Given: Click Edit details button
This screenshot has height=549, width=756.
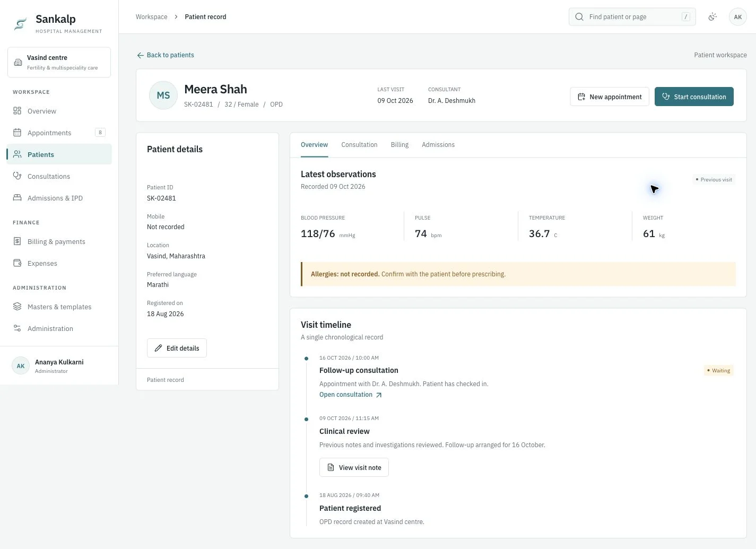Looking at the screenshot, I should [x=177, y=348].
